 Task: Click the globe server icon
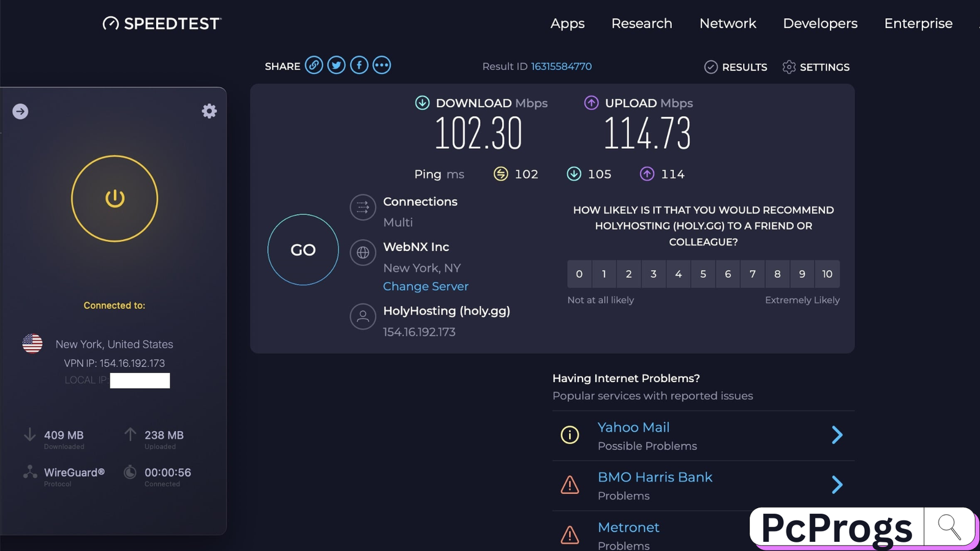(363, 252)
